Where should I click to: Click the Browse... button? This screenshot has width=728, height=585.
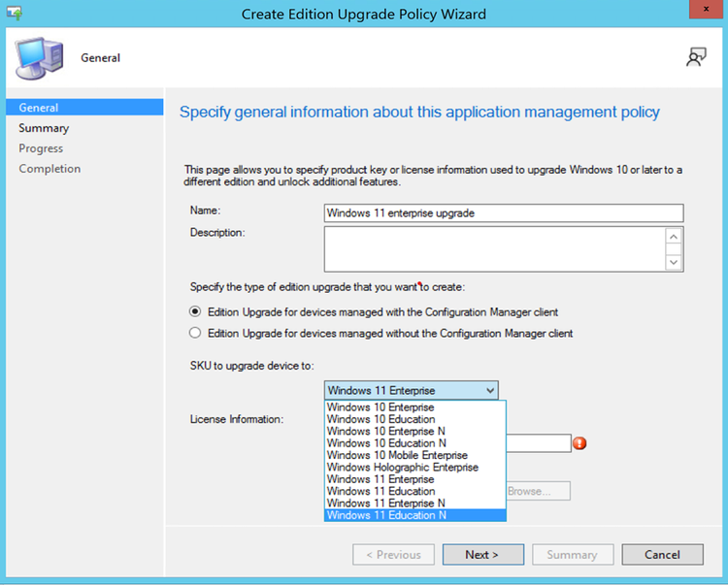538,491
